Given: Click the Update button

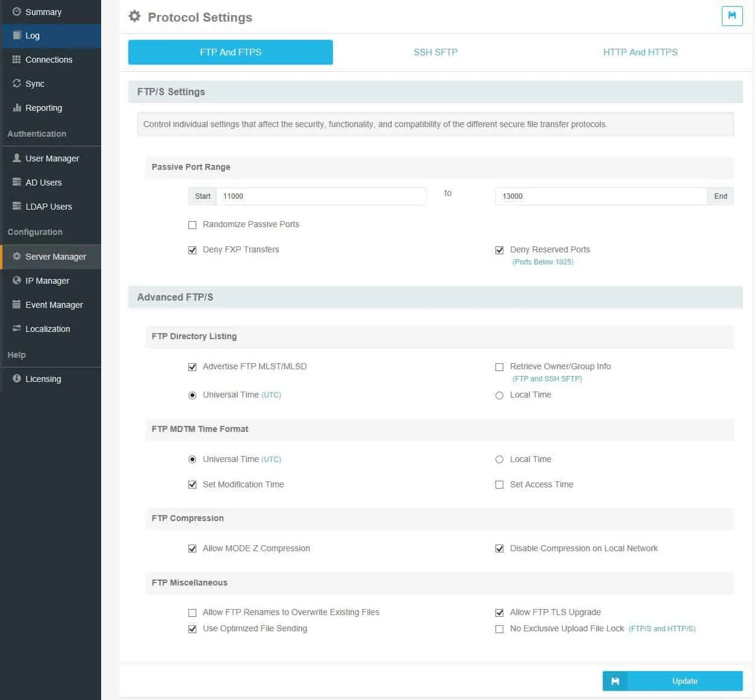Looking at the screenshot, I should pos(673,681).
